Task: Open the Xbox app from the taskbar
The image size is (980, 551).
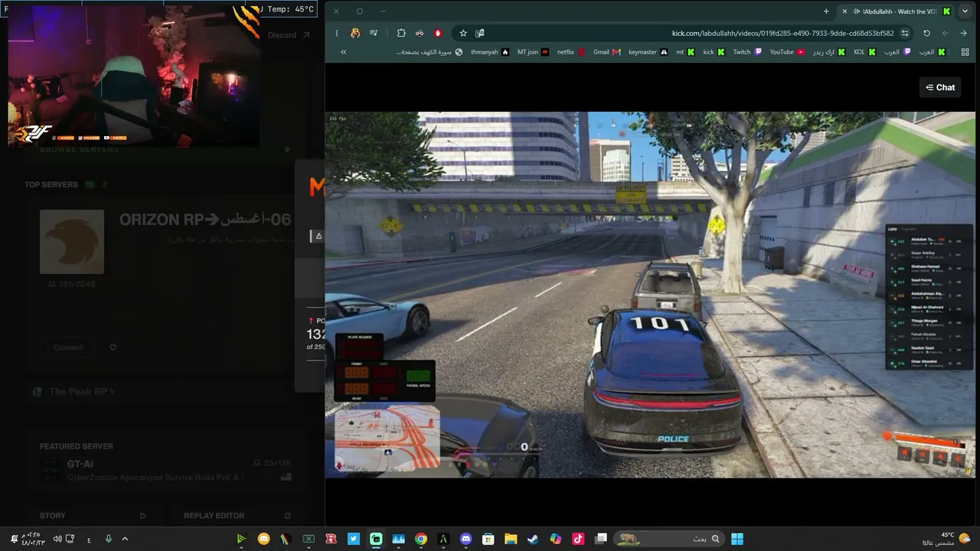Action: [x=309, y=539]
